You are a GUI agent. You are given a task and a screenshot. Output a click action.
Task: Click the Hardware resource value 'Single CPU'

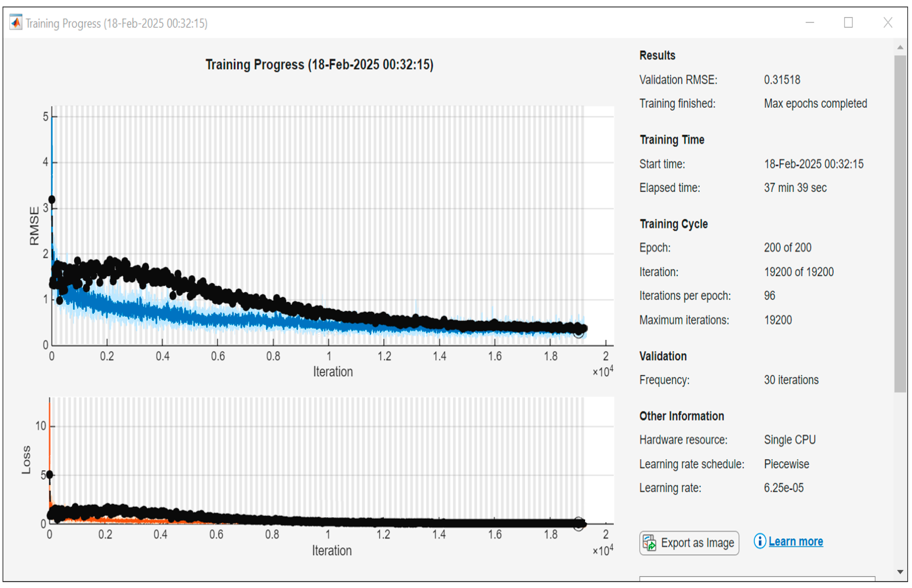(789, 440)
